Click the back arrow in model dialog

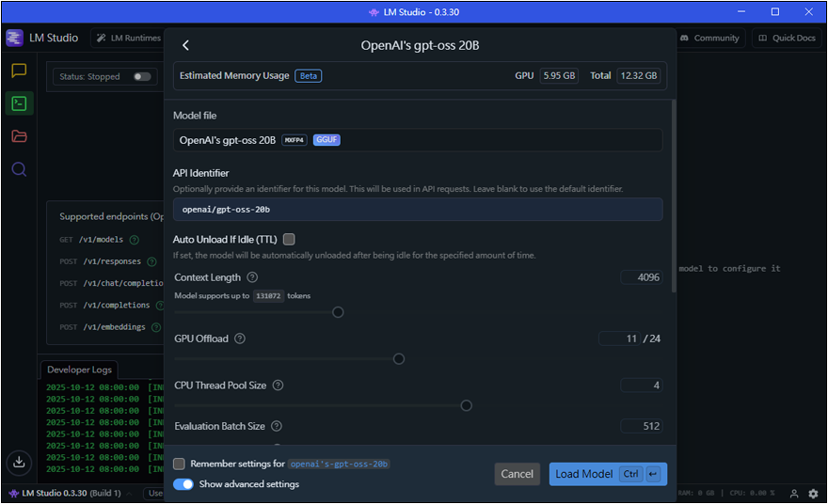pos(185,45)
